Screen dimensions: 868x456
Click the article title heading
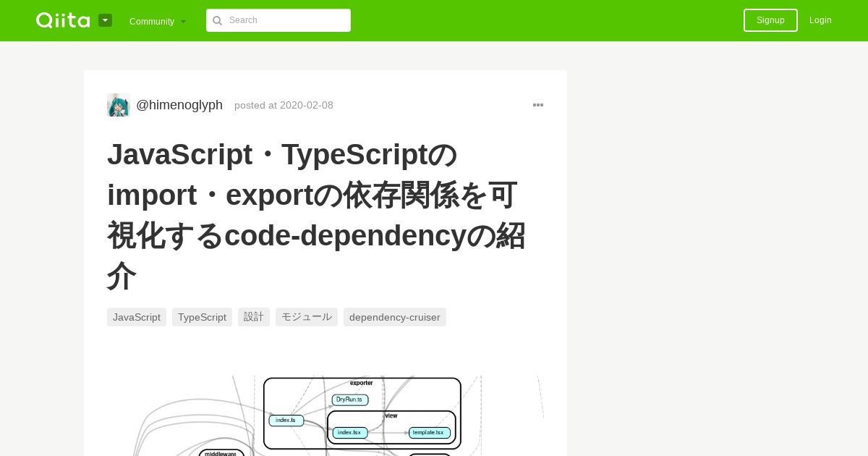click(x=317, y=215)
